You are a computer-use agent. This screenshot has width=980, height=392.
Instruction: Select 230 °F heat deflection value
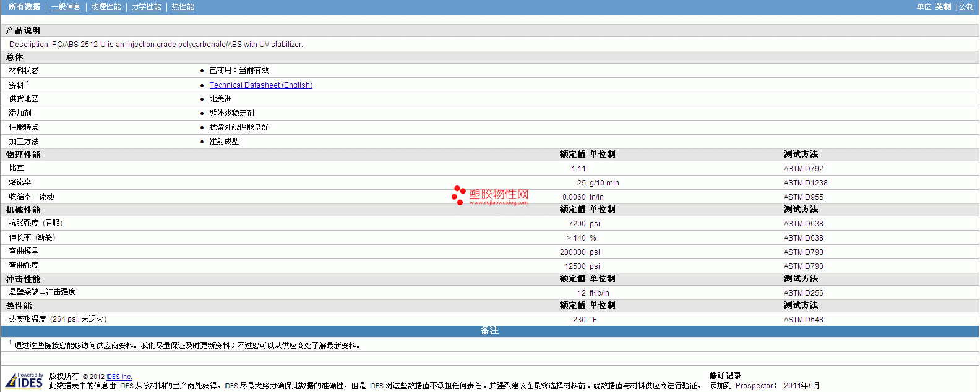coord(585,320)
